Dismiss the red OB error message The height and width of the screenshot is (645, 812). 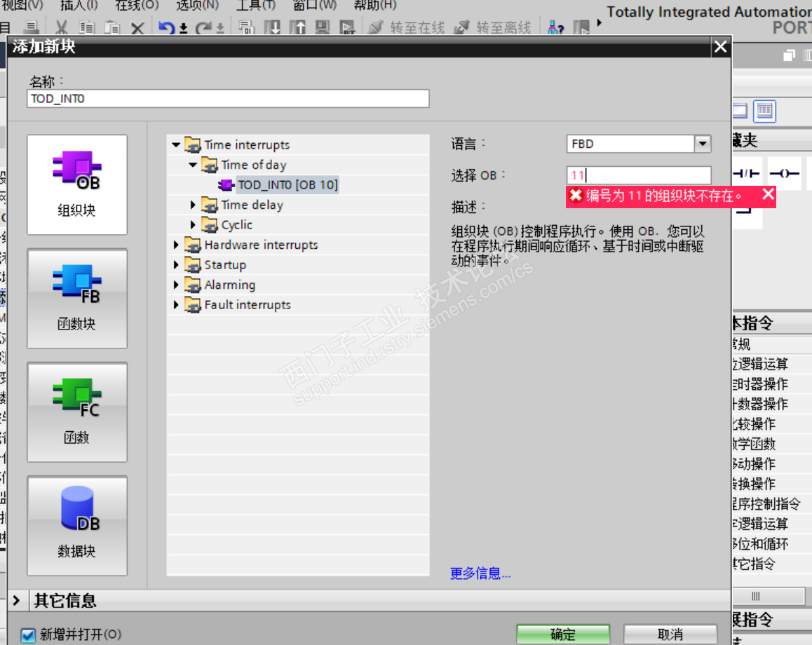769,195
